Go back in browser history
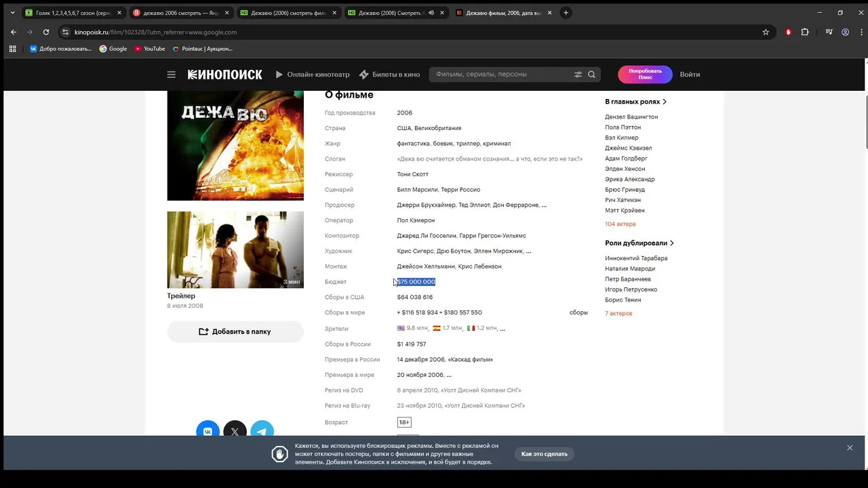 (14, 32)
